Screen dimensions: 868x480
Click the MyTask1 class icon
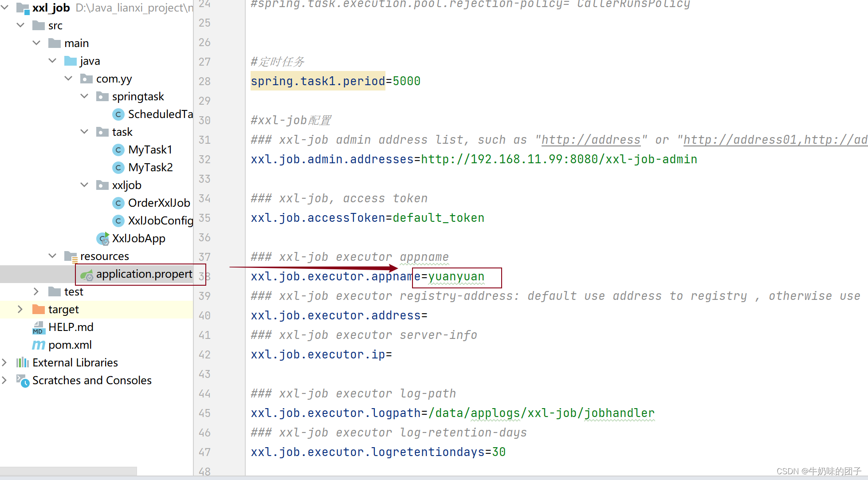coord(118,150)
